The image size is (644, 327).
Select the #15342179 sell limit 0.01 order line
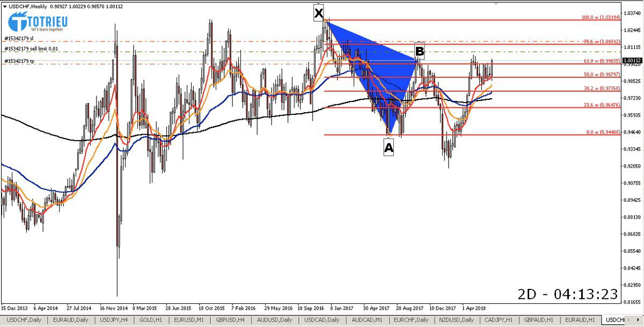[x=32, y=49]
